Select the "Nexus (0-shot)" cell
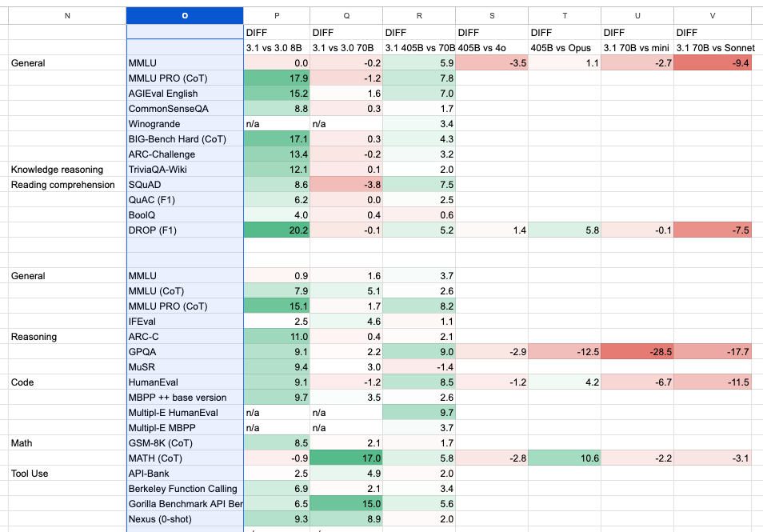 (x=185, y=519)
